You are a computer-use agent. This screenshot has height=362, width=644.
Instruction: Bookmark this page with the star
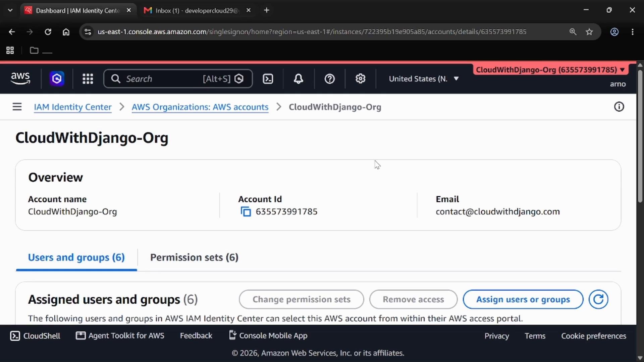pyautogui.click(x=589, y=32)
